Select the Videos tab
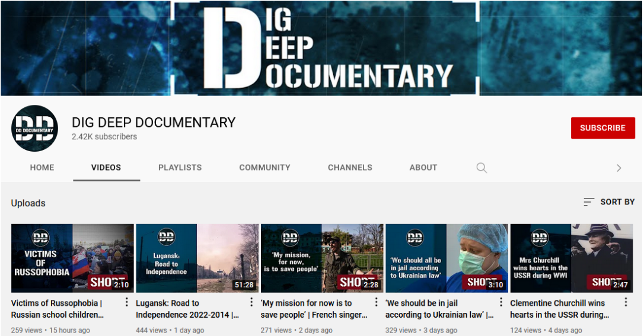The image size is (644, 336). [x=106, y=167]
